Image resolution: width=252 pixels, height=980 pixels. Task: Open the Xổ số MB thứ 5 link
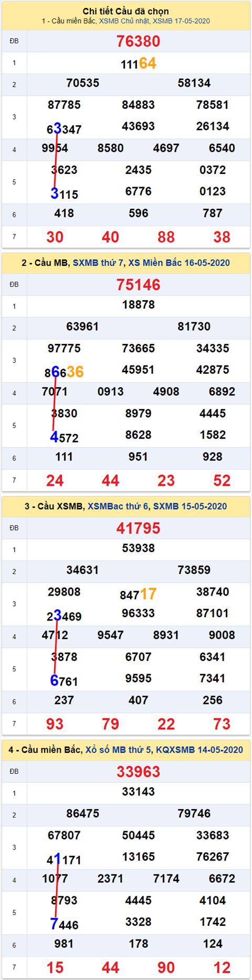pyautogui.click(x=118, y=750)
